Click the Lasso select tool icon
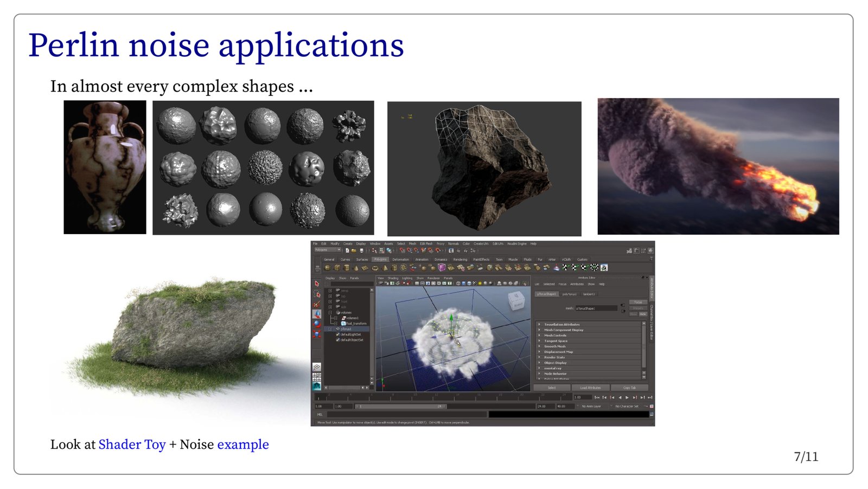 point(317,294)
